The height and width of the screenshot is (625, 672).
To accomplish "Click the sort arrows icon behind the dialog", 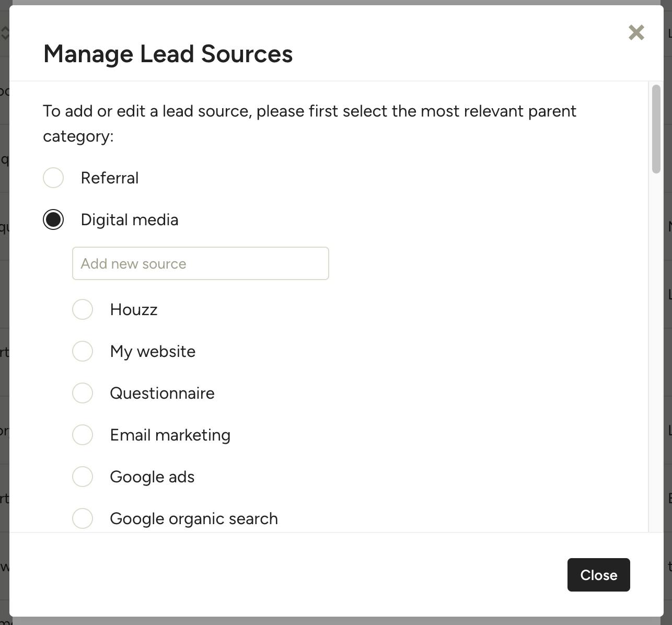I will tap(5, 33).
